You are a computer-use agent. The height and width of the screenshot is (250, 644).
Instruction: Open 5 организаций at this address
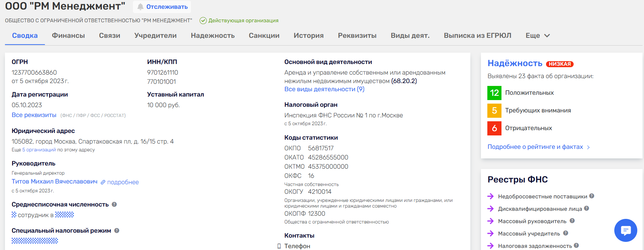pos(39,150)
